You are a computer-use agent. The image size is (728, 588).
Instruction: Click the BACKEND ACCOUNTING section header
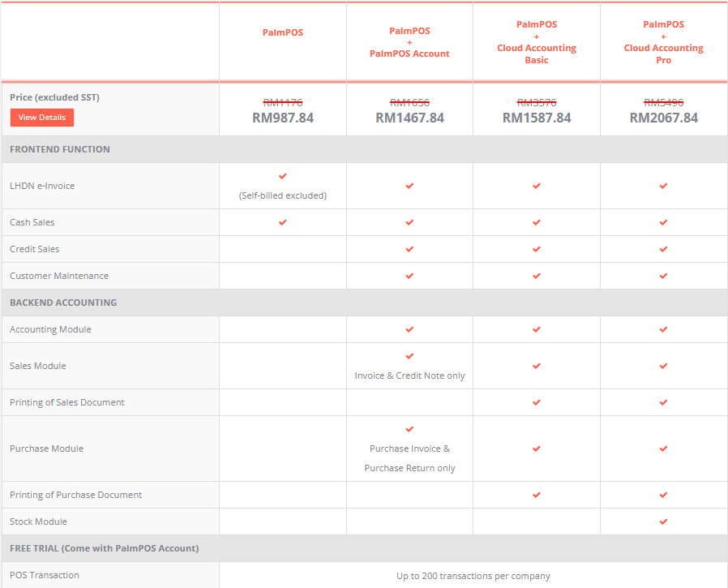coord(63,303)
